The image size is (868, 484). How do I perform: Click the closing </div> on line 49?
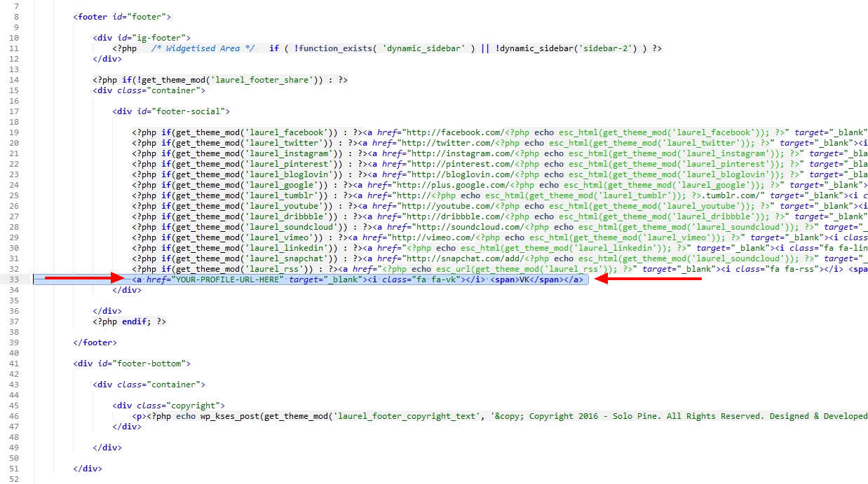(x=107, y=448)
